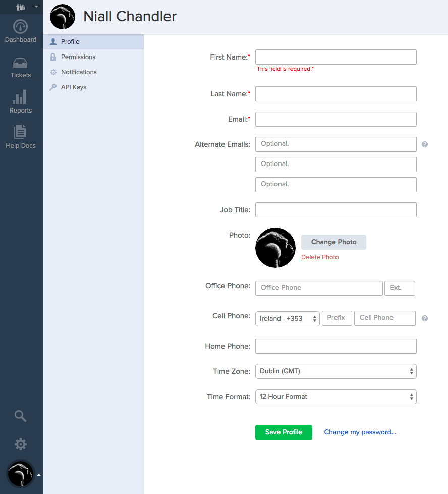This screenshot has height=494, width=448.
Task: Open the Reports bar chart icon
Action: pyautogui.click(x=19, y=97)
